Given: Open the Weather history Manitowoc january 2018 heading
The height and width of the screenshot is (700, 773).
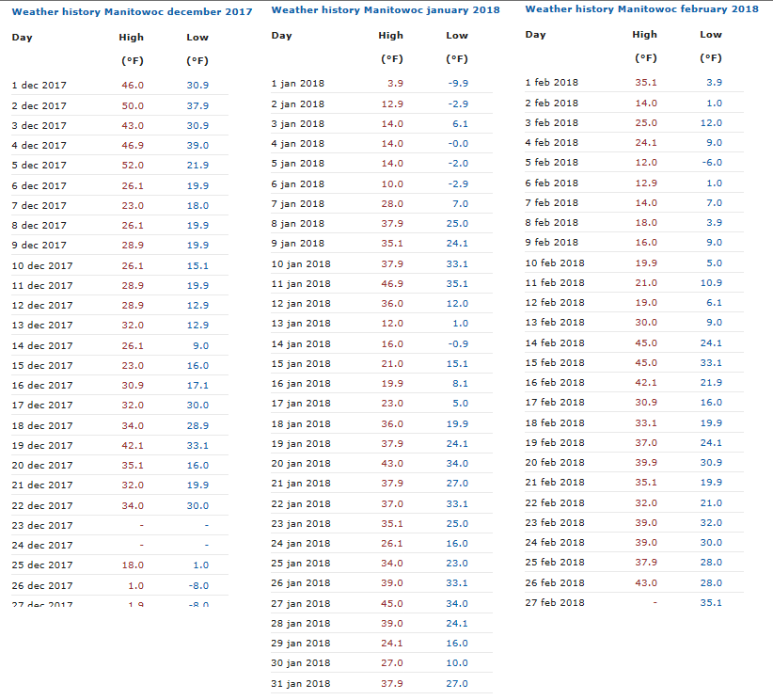Looking at the screenshot, I should (x=386, y=9).
